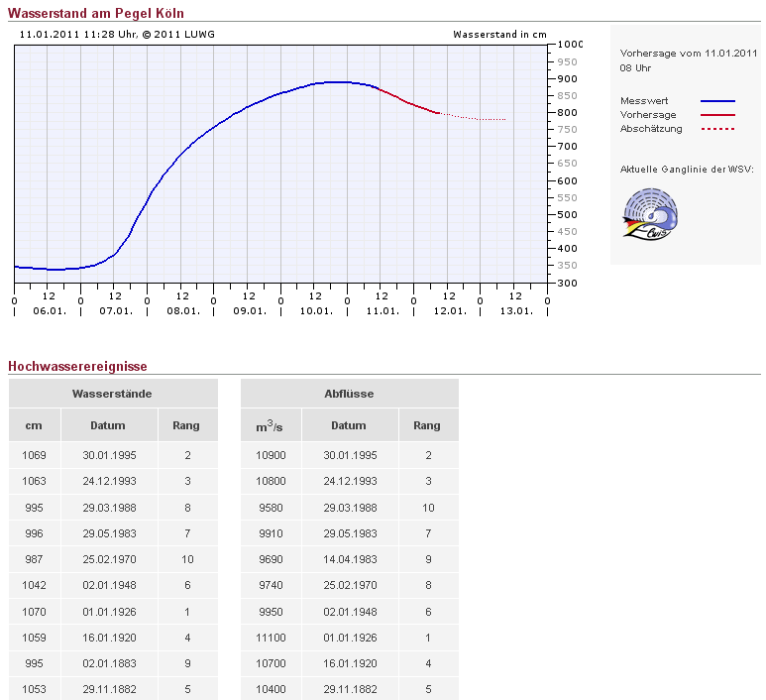
Task: Click Rang column header in Abflüsse table
Action: tap(427, 425)
